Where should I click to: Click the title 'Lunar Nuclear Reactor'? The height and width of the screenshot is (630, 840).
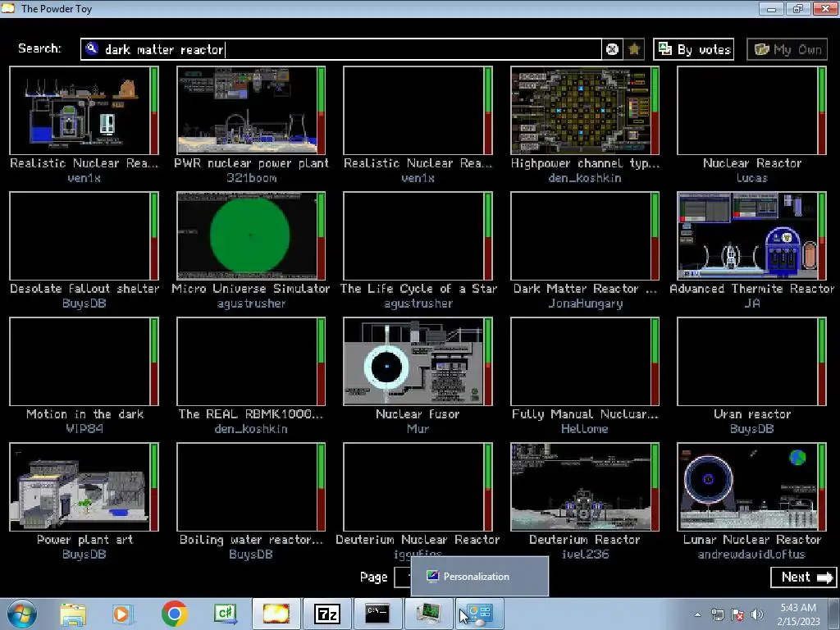tap(751, 540)
